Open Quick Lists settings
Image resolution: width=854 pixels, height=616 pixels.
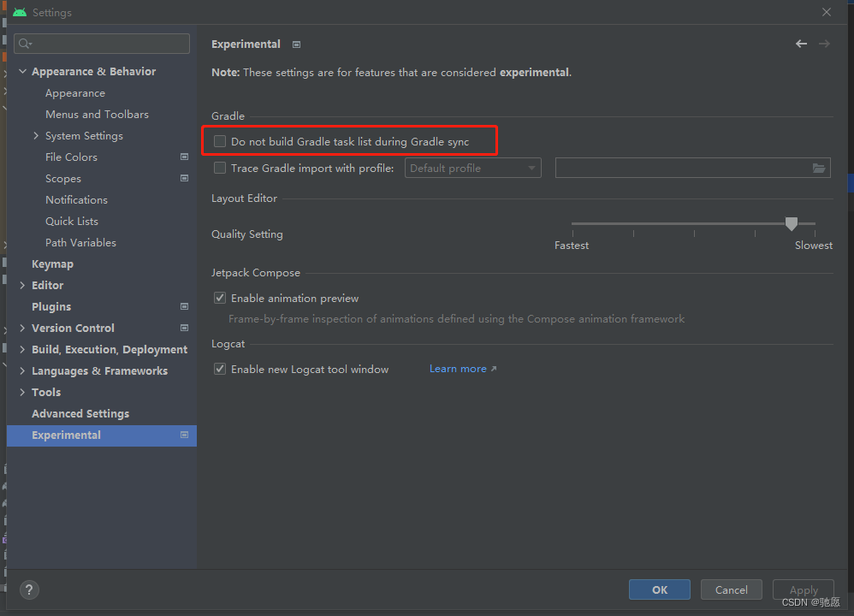click(x=72, y=221)
